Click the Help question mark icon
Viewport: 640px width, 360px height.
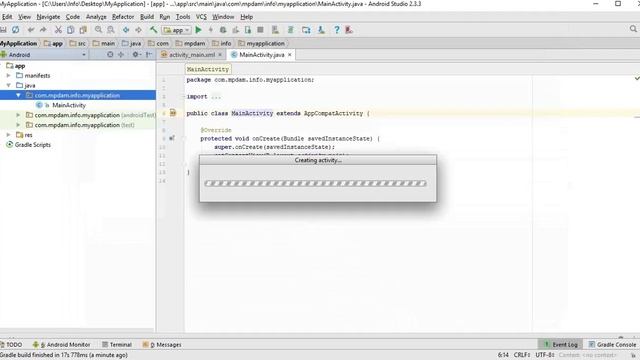(x=337, y=30)
